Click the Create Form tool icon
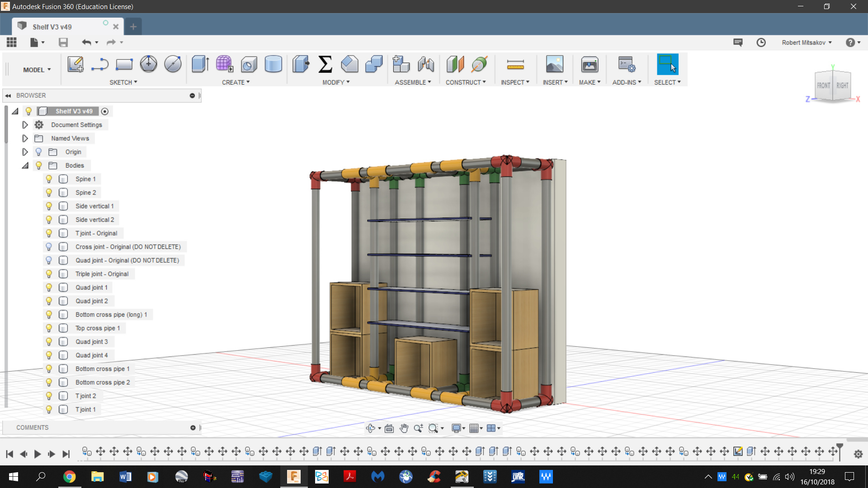868x488 pixels. (x=224, y=64)
